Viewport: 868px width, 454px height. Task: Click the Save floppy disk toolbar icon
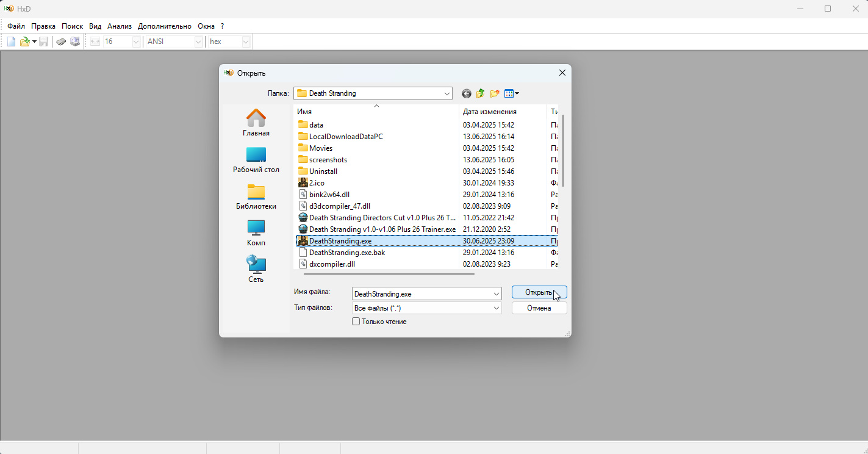[44, 41]
